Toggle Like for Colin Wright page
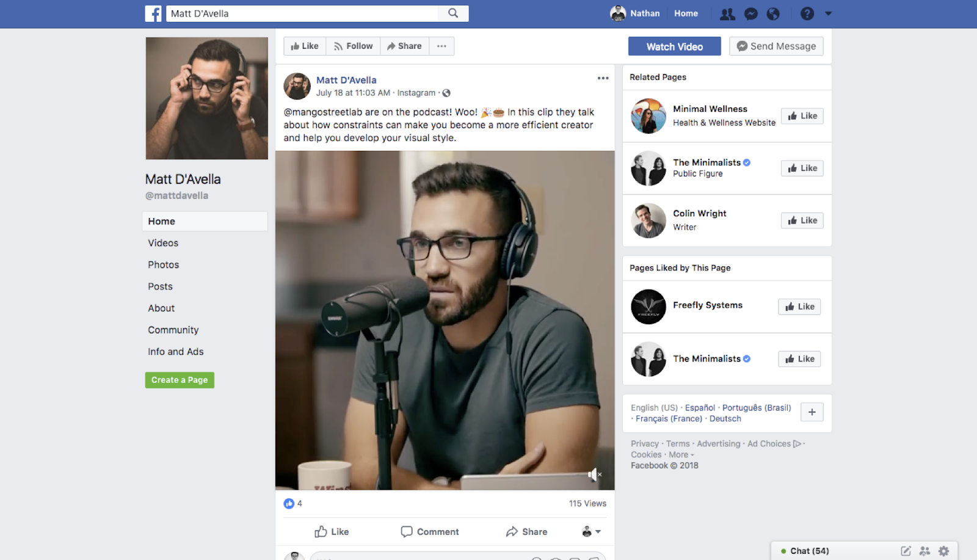This screenshot has height=560, width=977. (x=802, y=220)
